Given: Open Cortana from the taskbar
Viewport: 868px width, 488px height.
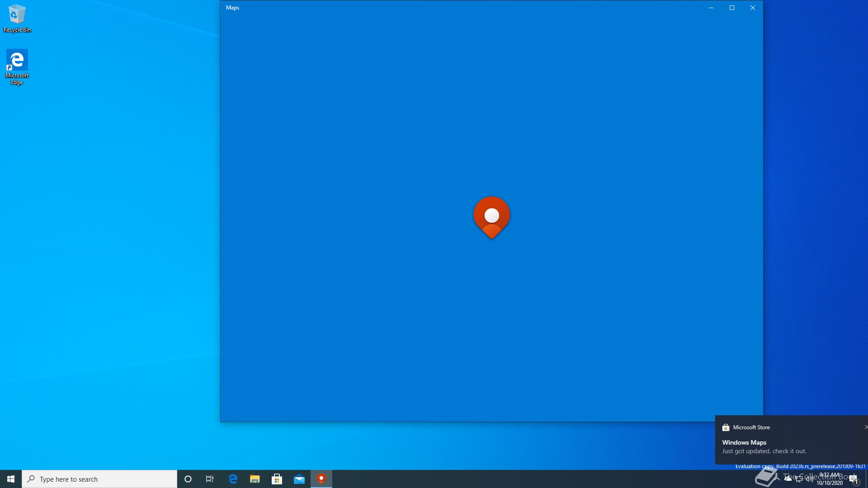Looking at the screenshot, I should [x=188, y=479].
